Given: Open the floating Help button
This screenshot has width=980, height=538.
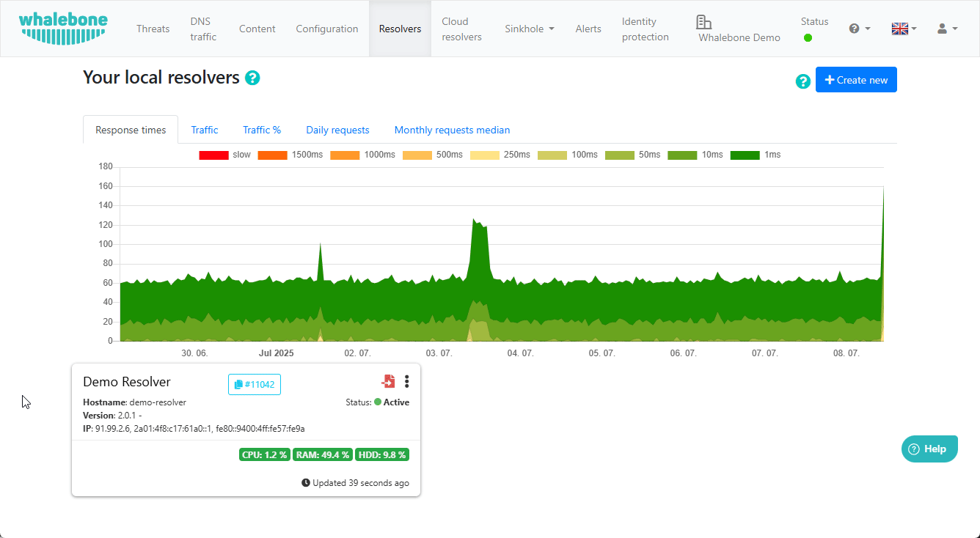Looking at the screenshot, I should (929, 449).
